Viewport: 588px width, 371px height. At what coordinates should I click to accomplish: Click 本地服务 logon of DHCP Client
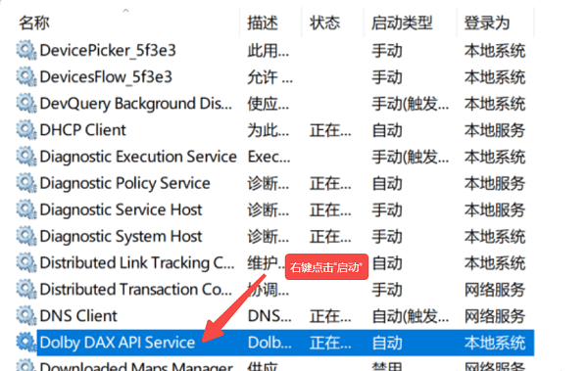coord(495,130)
